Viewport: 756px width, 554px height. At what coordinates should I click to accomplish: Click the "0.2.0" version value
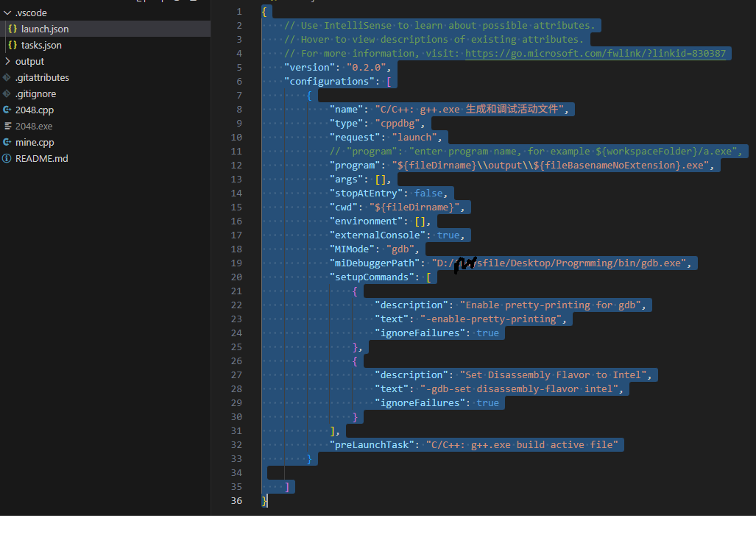pyautogui.click(x=367, y=68)
